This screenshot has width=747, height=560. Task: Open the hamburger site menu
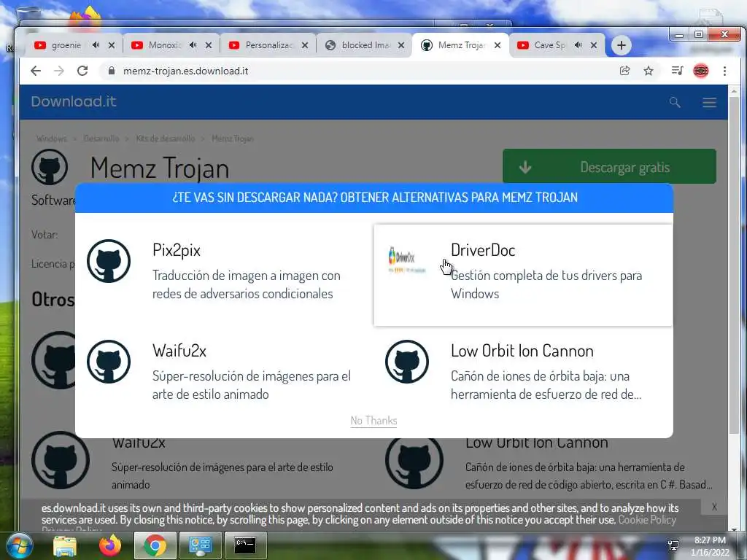click(x=709, y=102)
